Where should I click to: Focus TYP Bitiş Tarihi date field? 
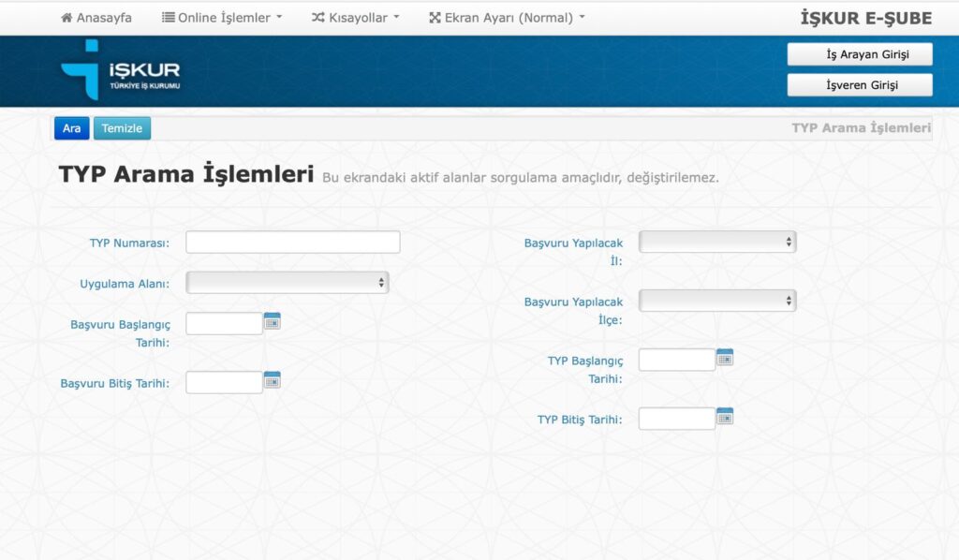[x=677, y=419]
